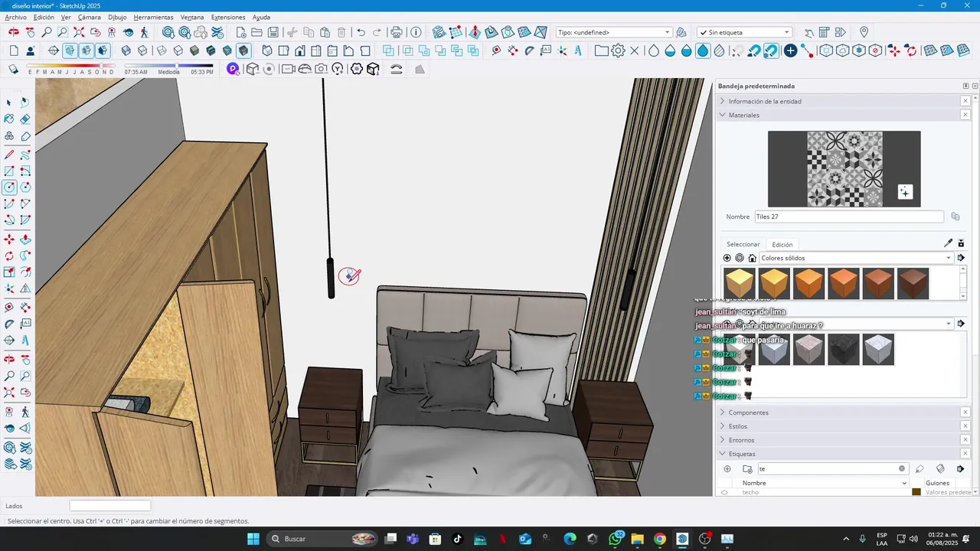This screenshot has width=980, height=551.
Task: Click the Undo arrow icon
Action: [x=361, y=32]
